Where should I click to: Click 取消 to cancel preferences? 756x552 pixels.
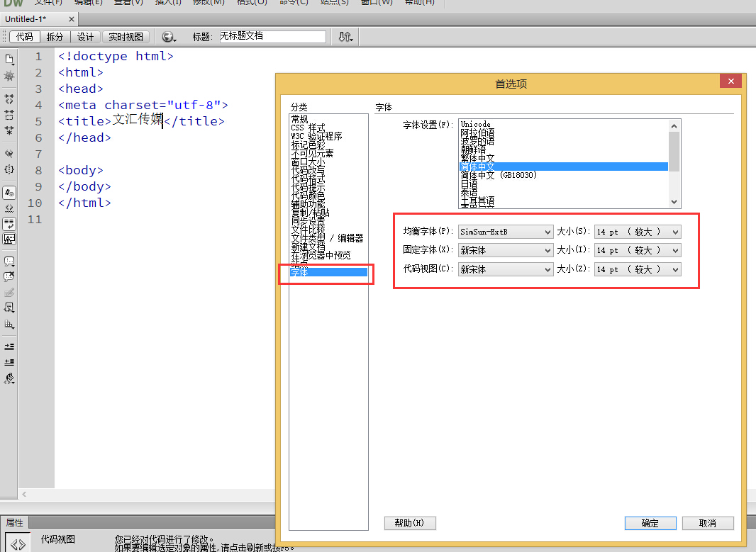708,523
